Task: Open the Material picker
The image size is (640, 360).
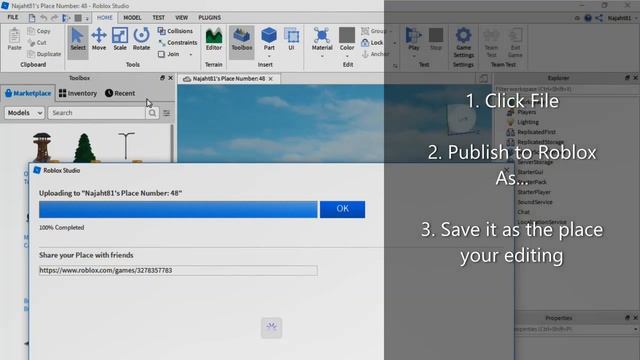Action: (322, 39)
